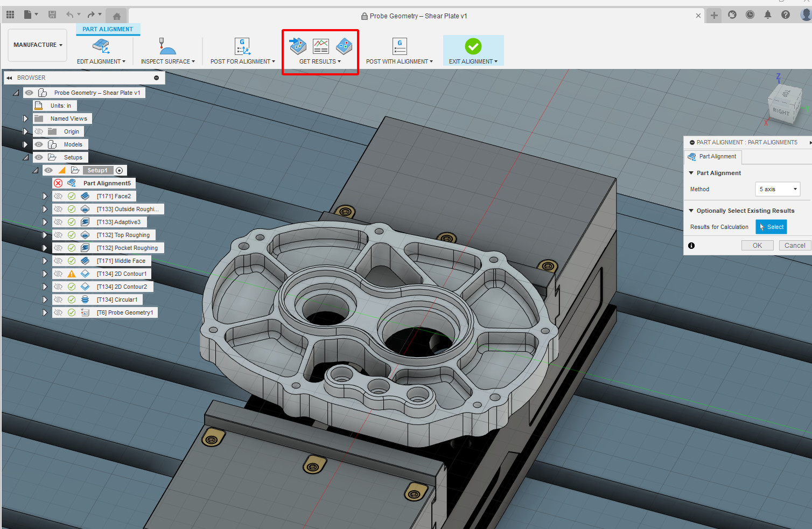Click the Post For Alignment icon

coord(242,46)
